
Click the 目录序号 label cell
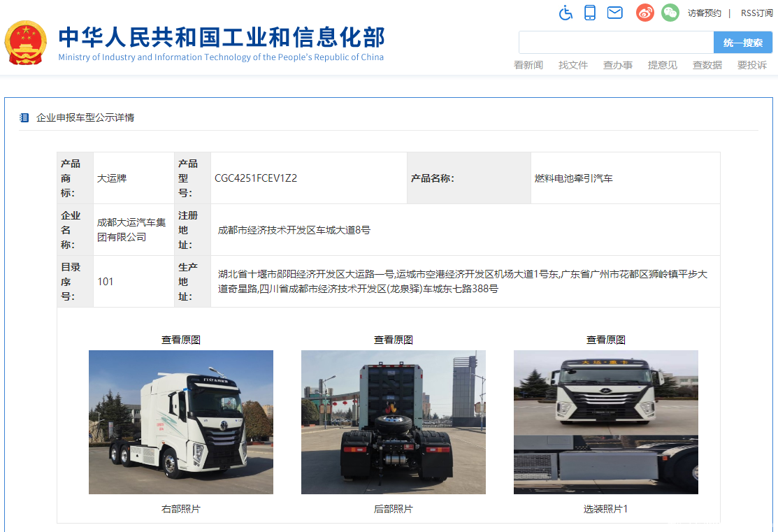[75, 282]
